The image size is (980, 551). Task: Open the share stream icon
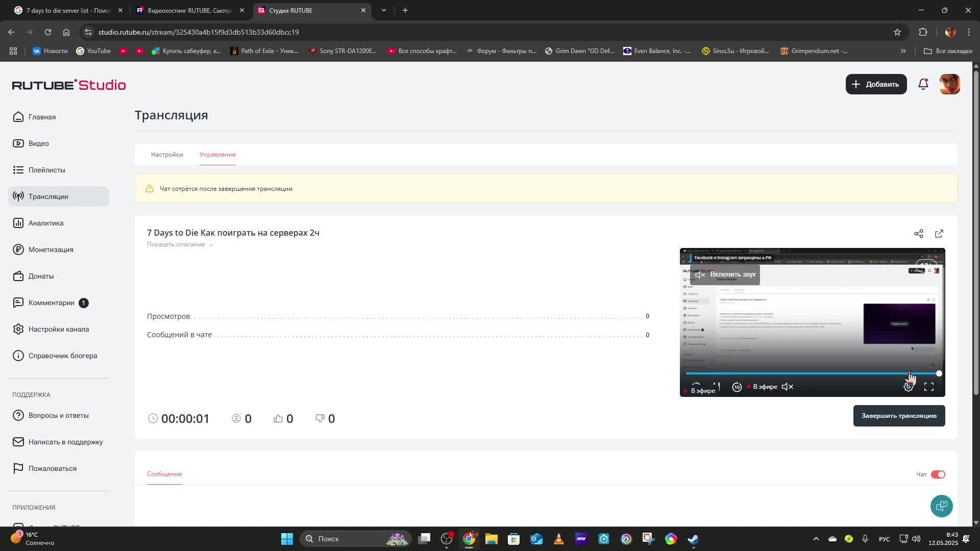click(918, 234)
